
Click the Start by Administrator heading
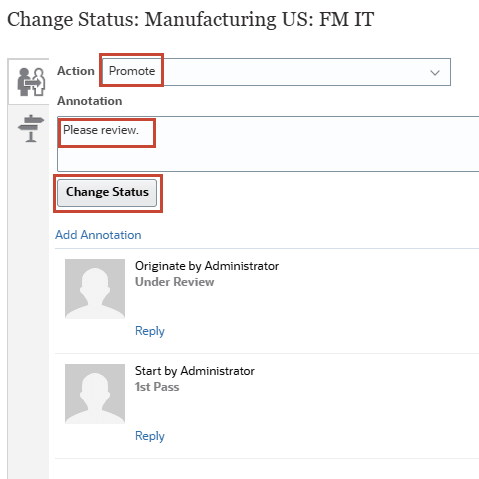pos(195,371)
